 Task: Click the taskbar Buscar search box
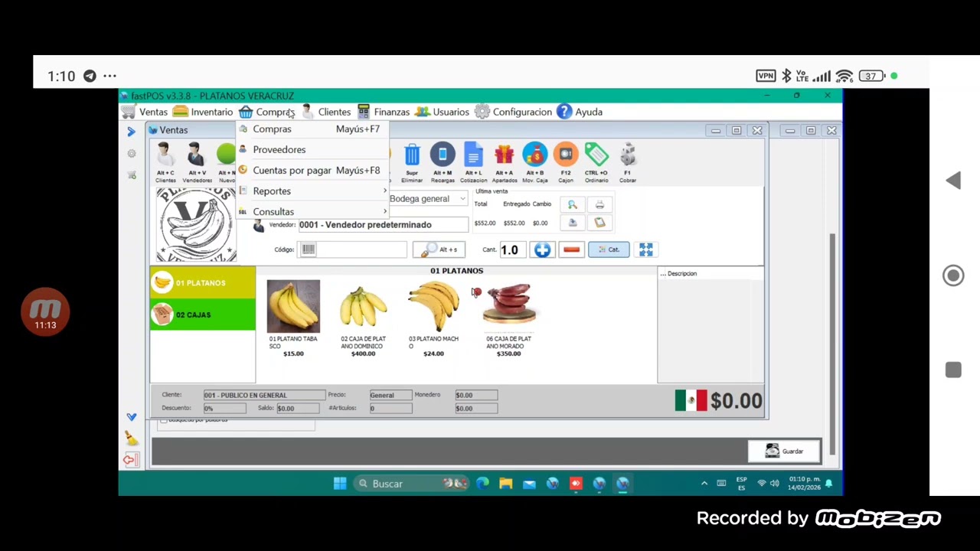click(412, 484)
